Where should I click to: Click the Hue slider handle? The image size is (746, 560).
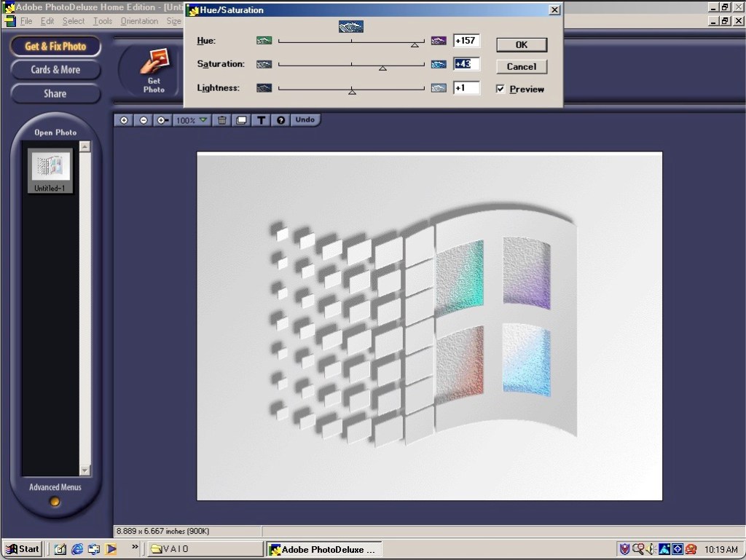pyautogui.click(x=415, y=44)
